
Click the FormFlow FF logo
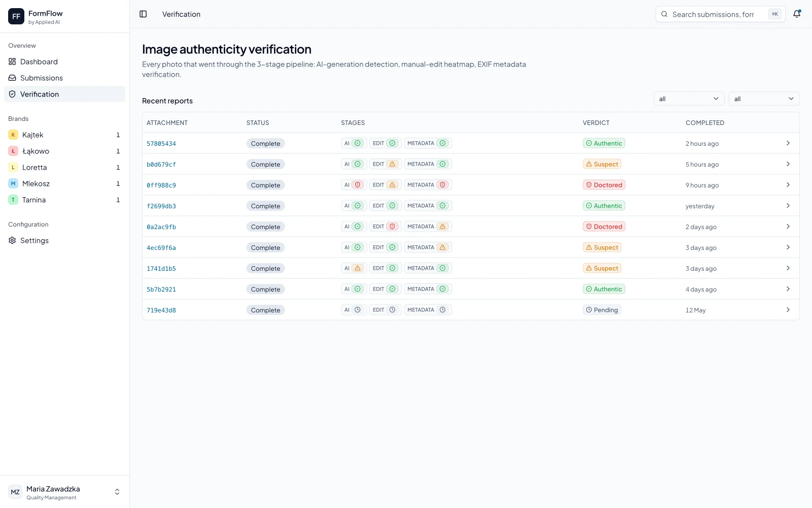(x=16, y=16)
